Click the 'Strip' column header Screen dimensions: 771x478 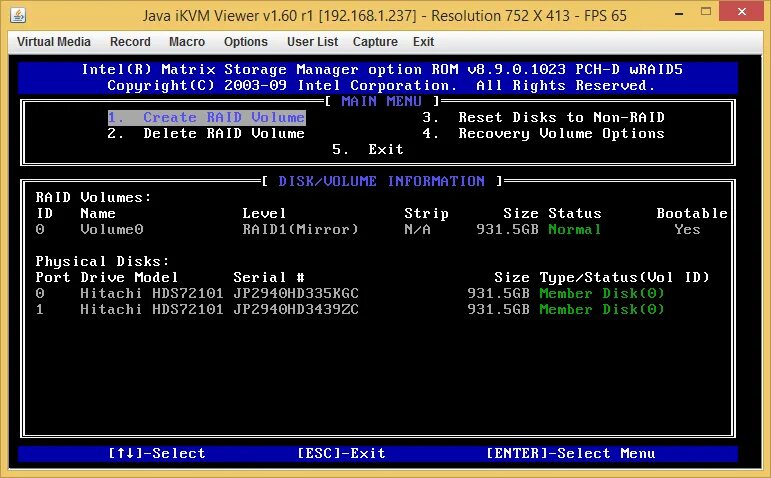click(x=426, y=213)
